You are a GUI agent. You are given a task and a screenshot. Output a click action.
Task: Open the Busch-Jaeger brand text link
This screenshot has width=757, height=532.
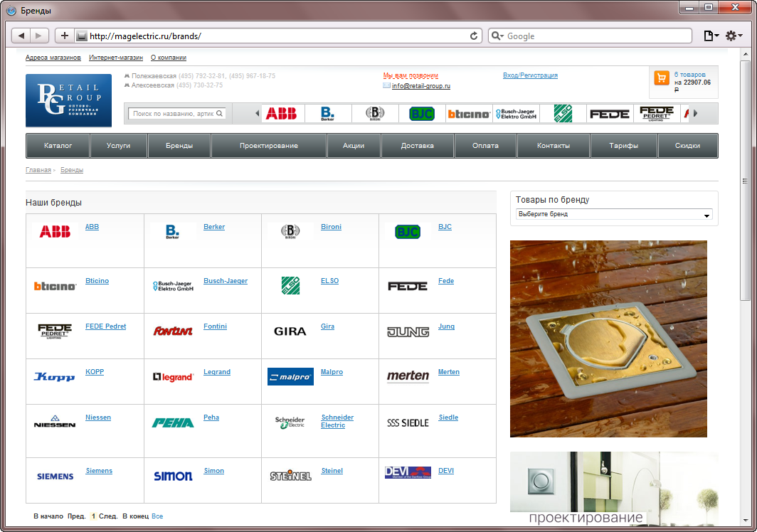pyautogui.click(x=226, y=281)
